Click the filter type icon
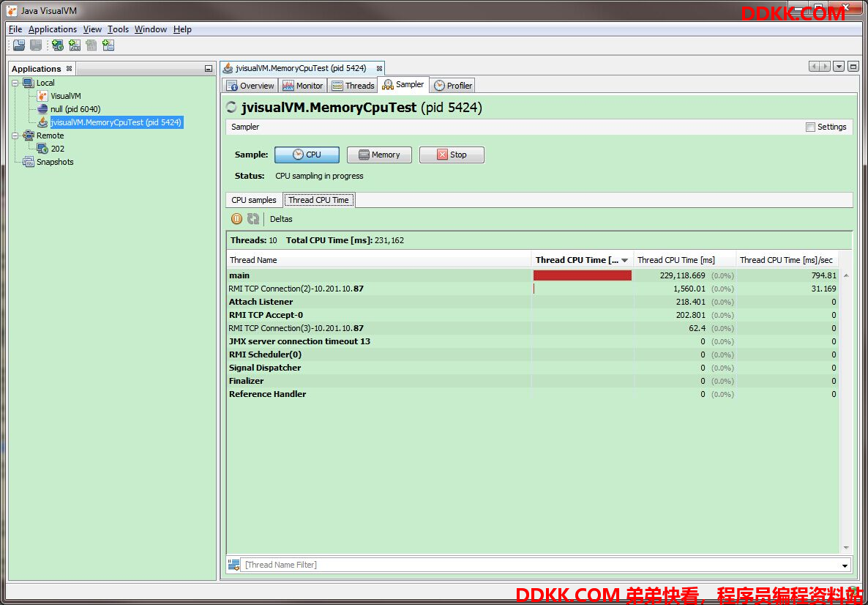This screenshot has height=605, width=868. (234, 565)
